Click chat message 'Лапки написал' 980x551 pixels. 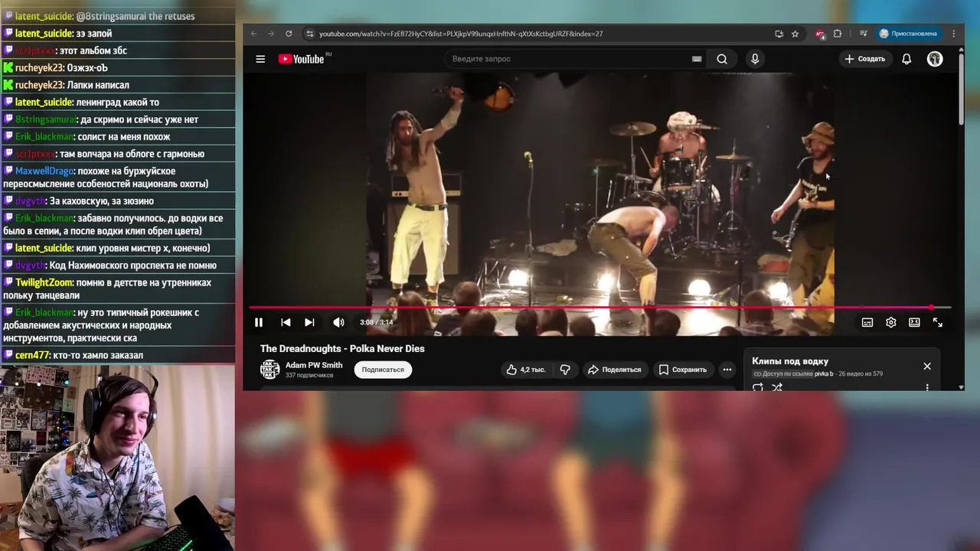(x=98, y=85)
